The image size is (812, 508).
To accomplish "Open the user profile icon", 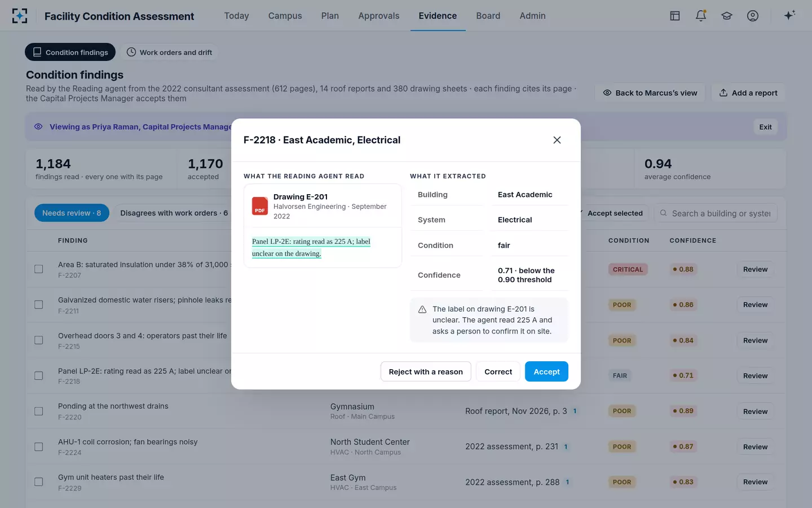I will tap(753, 16).
